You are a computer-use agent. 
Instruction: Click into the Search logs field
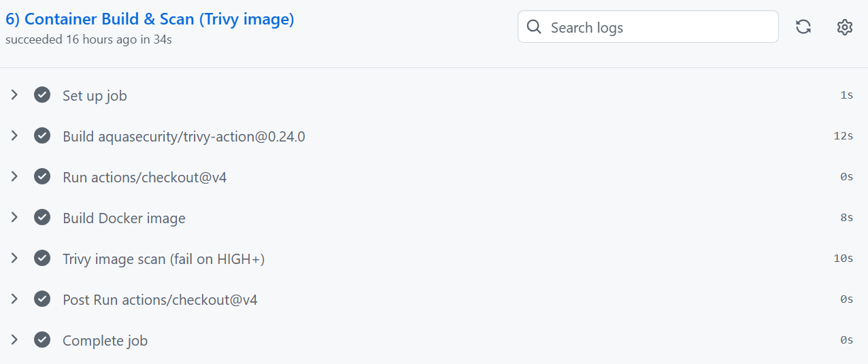653,27
